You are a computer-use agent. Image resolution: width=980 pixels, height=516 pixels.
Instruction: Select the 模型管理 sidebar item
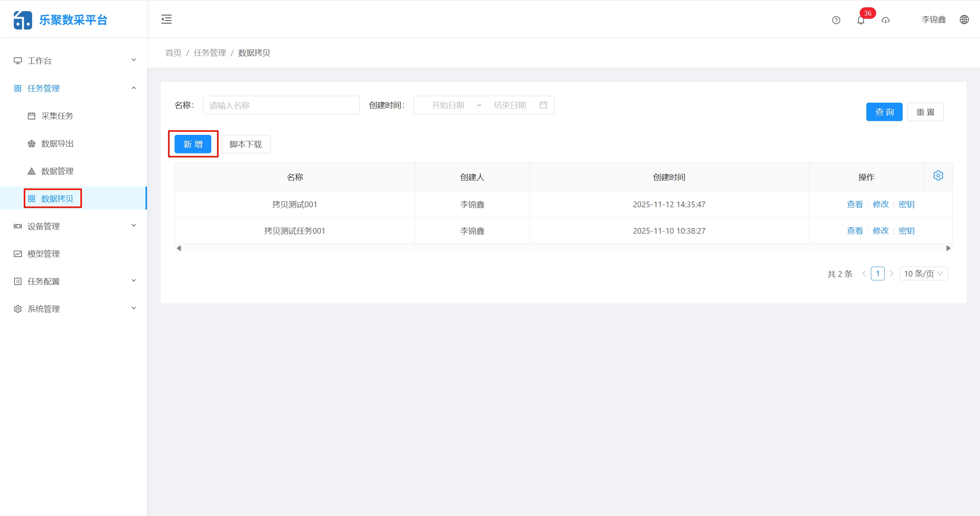pyautogui.click(x=44, y=254)
